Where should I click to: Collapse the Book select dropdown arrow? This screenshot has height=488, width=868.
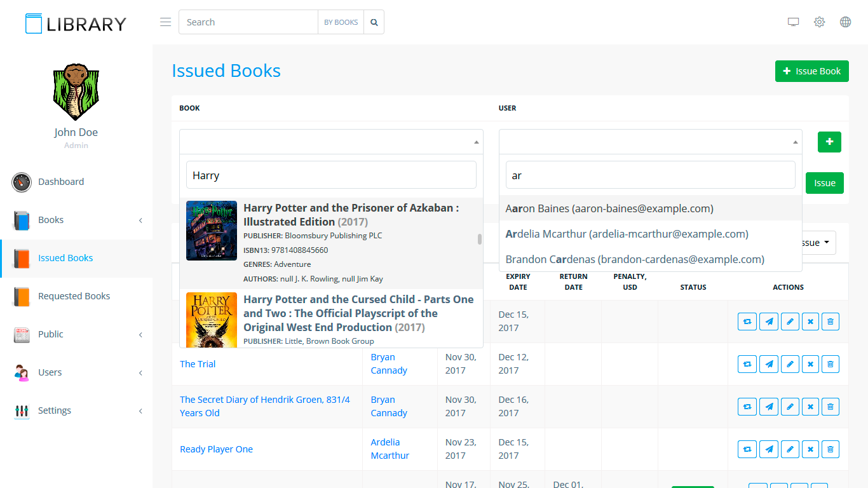click(x=476, y=142)
